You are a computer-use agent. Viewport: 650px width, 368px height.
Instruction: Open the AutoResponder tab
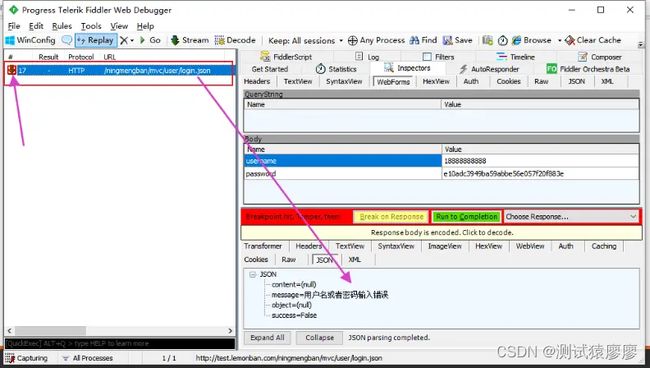coord(489,69)
